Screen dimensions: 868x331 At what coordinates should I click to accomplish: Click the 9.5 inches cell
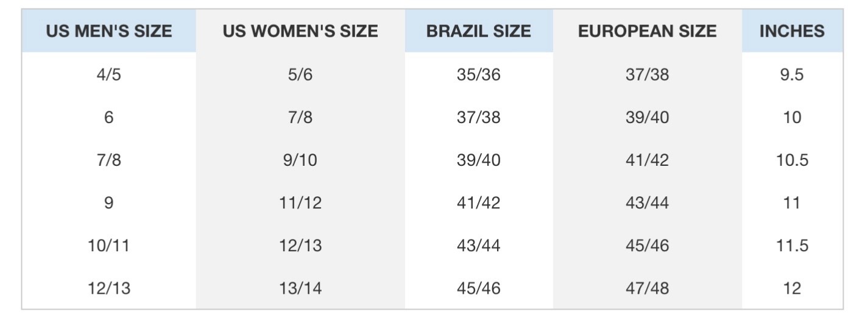[x=792, y=75]
